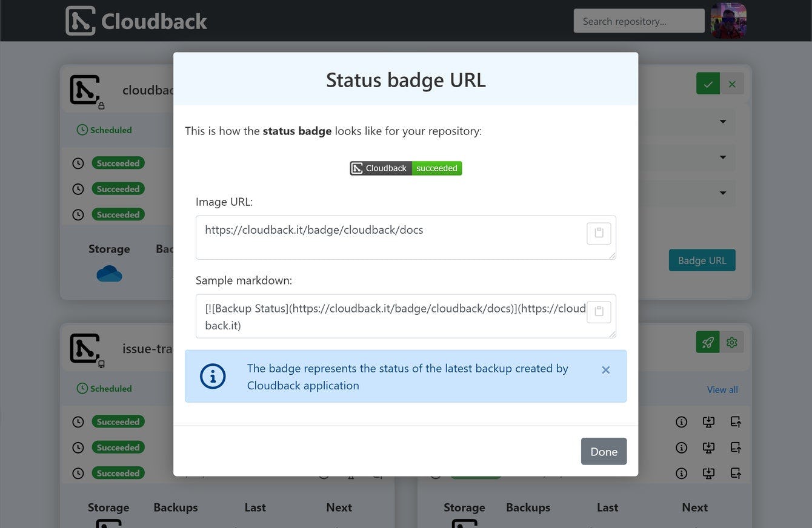Expand the third dropdown near Badge URL button
The width and height of the screenshot is (812, 528).
point(722,193)
